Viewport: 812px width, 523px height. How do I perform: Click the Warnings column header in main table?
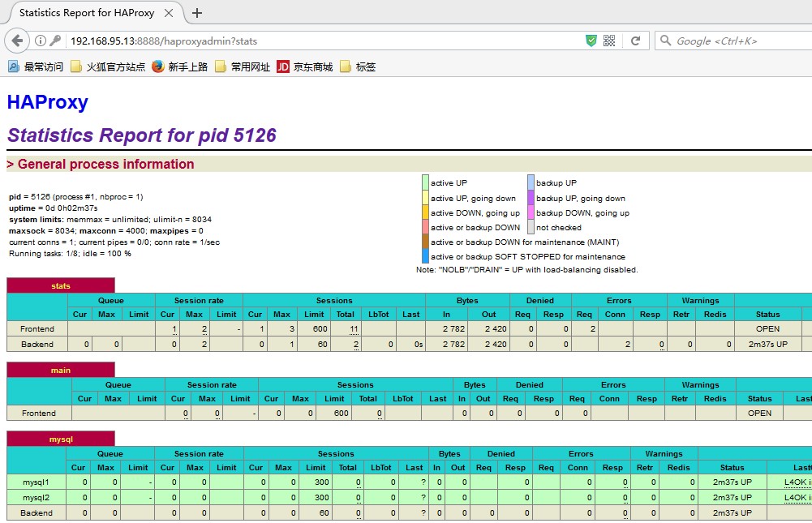700,384
